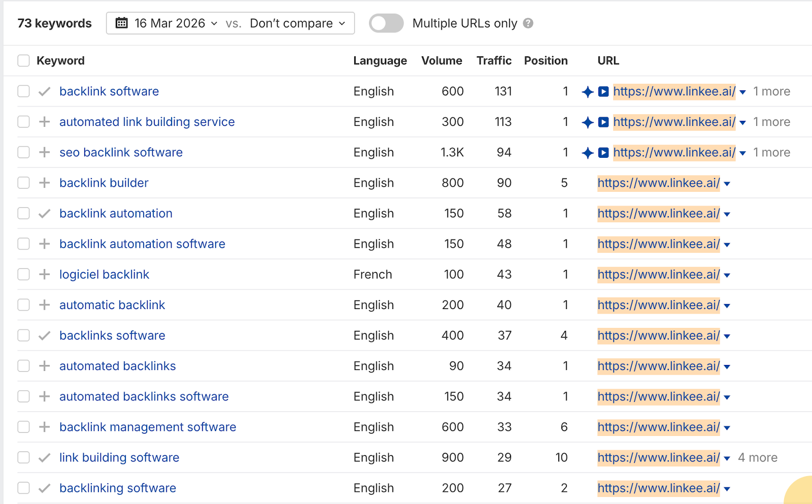Check the box for seo backlink software row
This screenshot has height=504, width=812.
pos(23,152)
